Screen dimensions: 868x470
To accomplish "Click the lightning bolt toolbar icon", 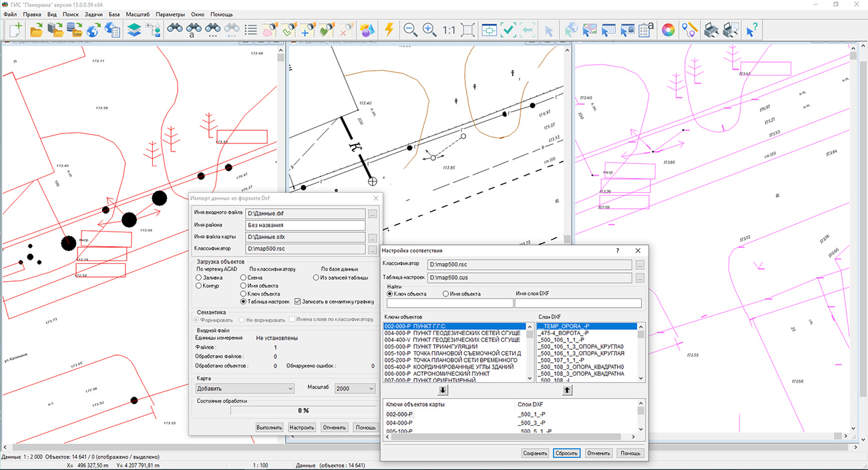I will pos(389,29).
